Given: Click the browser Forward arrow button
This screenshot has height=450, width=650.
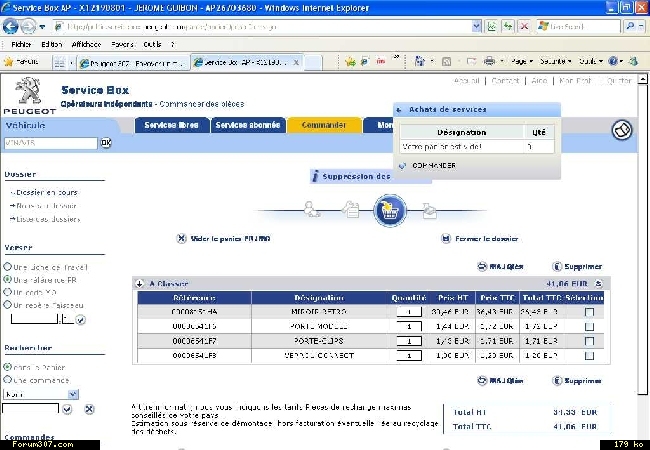Looking at the screenshot, I should (x=28, y=27).
